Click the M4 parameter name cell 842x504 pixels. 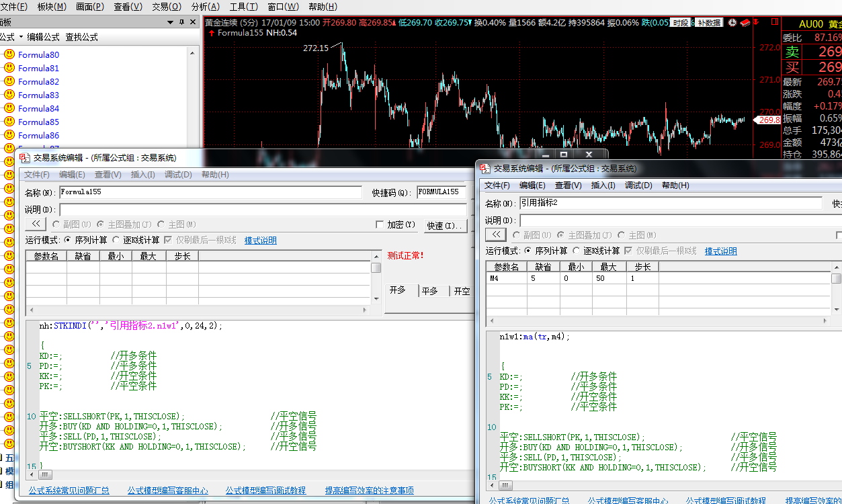pyautogui.click(x=507, y=278)
